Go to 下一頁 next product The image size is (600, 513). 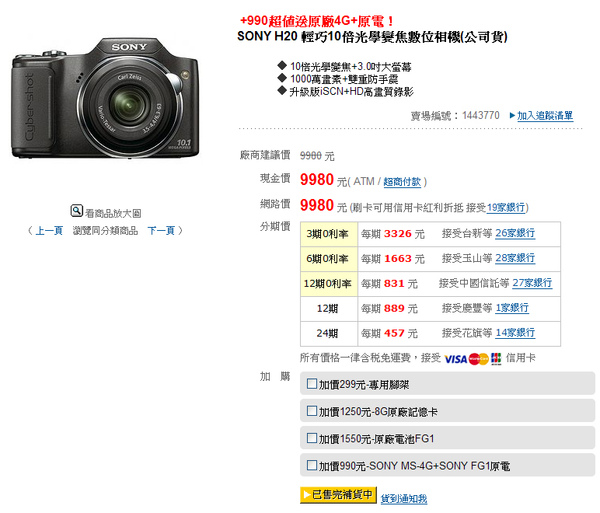[x=161, y=231]
